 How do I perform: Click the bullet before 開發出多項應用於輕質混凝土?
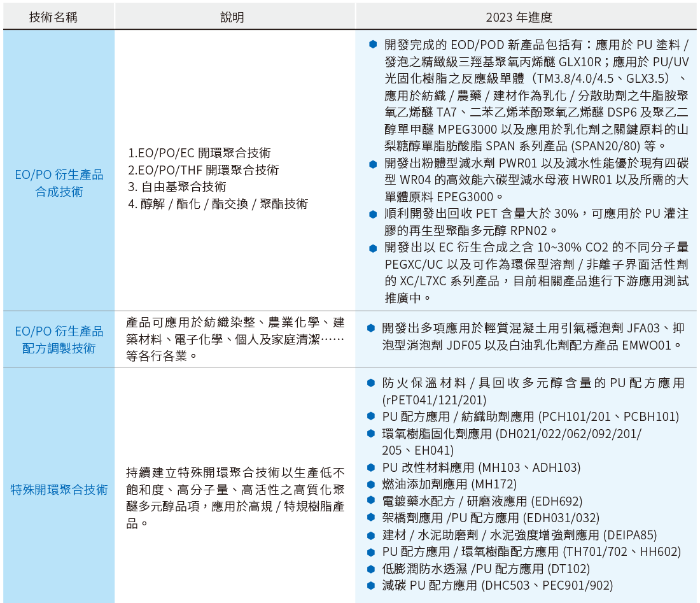point(371,328)
